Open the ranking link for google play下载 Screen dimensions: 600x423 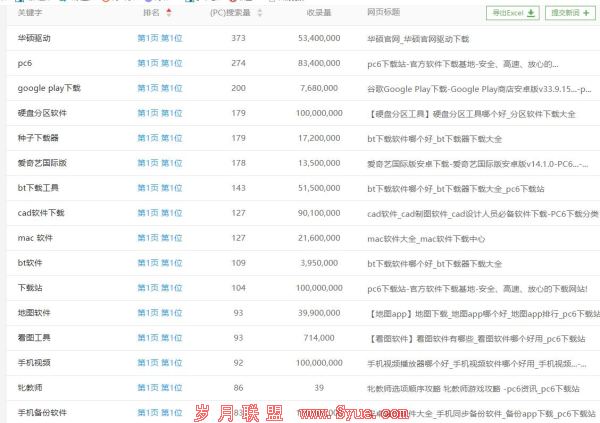(160, 88)
